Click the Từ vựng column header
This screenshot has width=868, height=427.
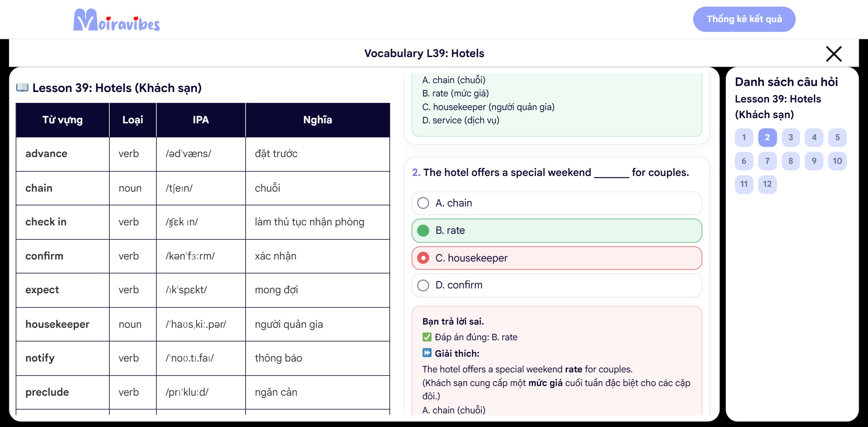pos(63,120)
